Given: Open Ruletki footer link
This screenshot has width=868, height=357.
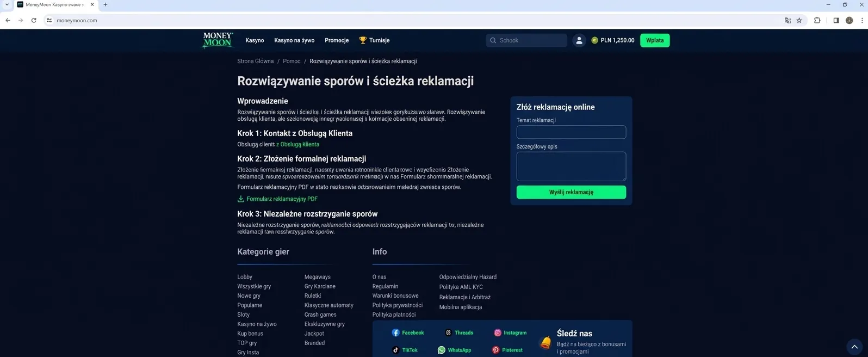Looking at the screenshot, I should [313, 296].
